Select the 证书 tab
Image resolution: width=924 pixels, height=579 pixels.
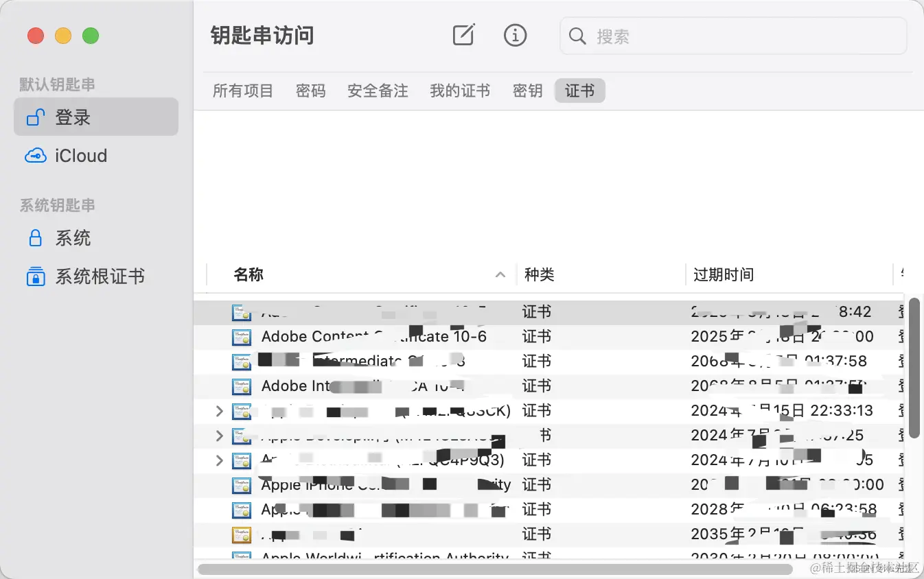pyautogui.click(x=580, y=91)
